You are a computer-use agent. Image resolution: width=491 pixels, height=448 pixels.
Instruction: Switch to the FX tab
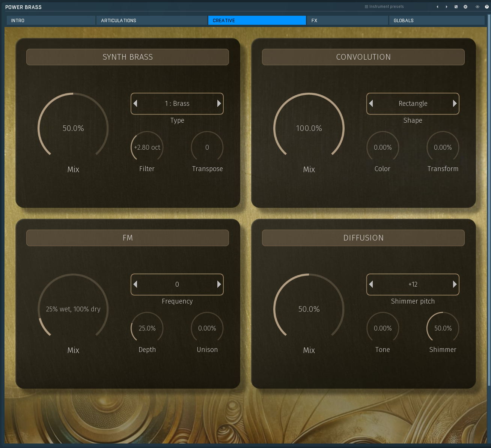(x=347, y=20)
